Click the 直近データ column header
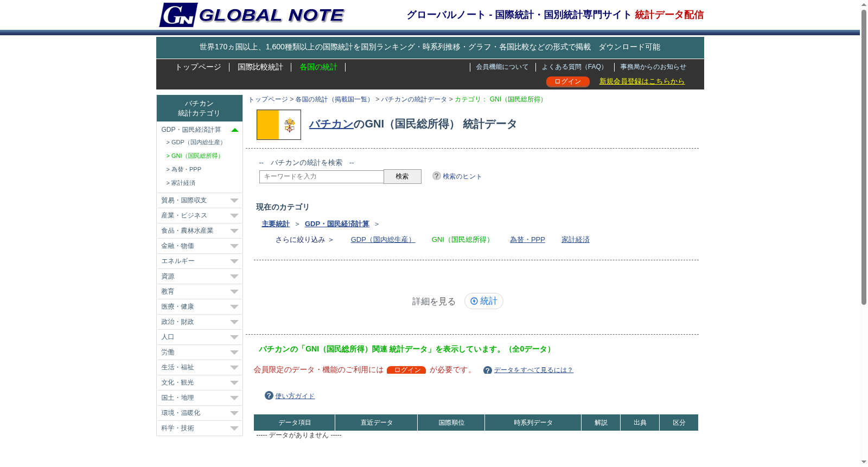The image size is (868, 467). click(376, 423)
